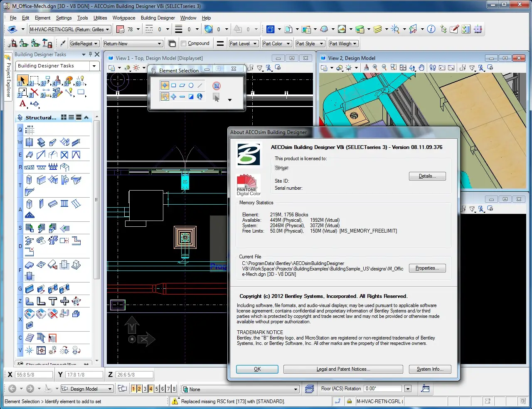Click the X coordinate input field
This screenshot has height=409, width=532.
pyautogui.click(x=33, y=374)
